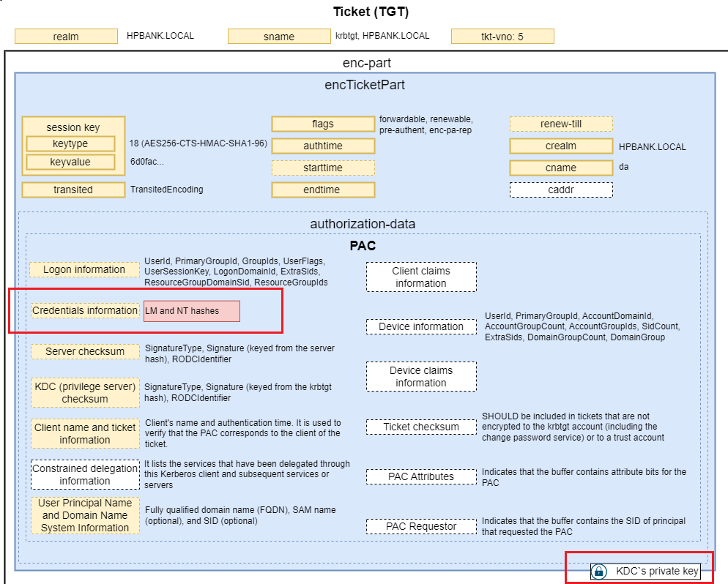Click the 6d0fac... keyvalue text
Image resolution: width=728 pixels, height=584 pixels.
[146, 162]
